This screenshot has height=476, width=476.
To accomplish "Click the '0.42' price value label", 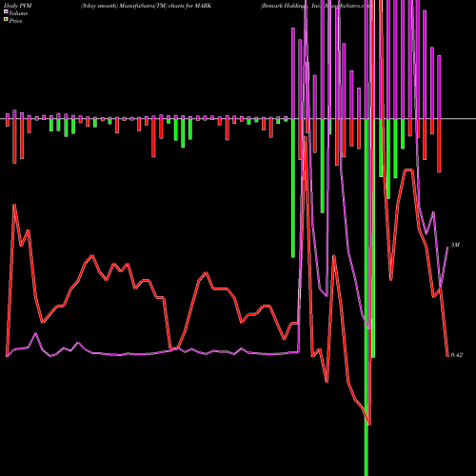I will tap(457, 355).
